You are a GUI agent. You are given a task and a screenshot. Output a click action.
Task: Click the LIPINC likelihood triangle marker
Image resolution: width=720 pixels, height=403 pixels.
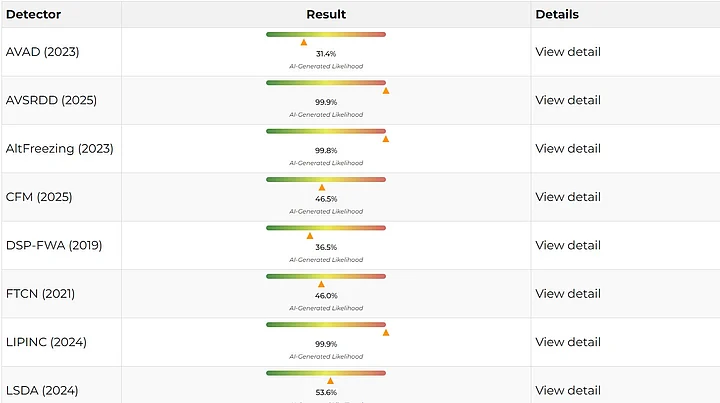pyautogui.click(x=386, y=332)
